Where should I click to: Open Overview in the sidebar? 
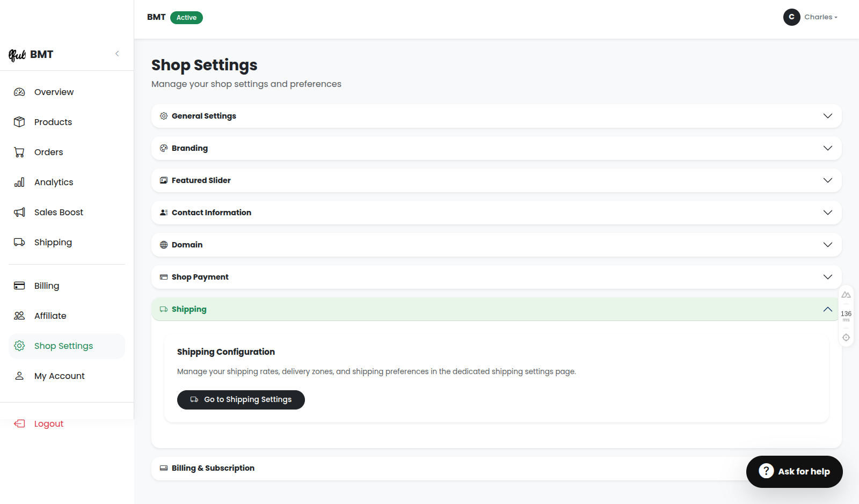(x=67, y=92)
